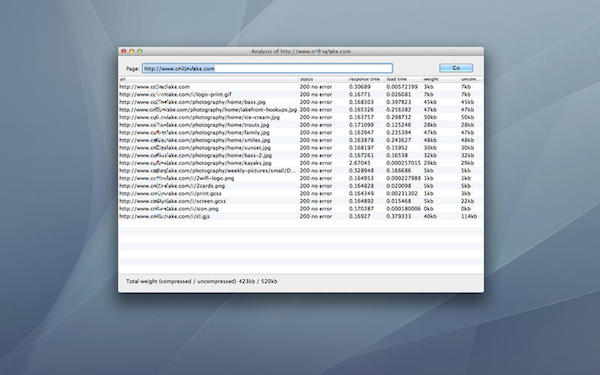Select the ice-cream.jpg row

[x=300, y=117]
